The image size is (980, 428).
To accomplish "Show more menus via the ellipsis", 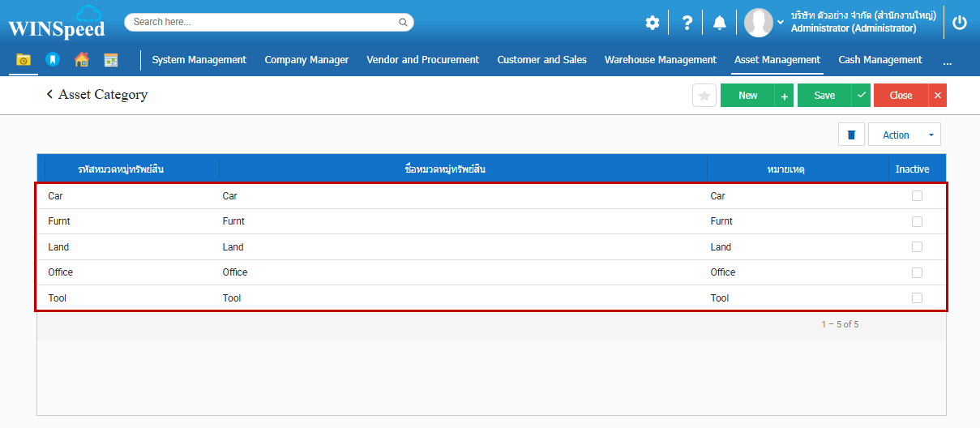I will pyautogui.click(x=947, y=61).
